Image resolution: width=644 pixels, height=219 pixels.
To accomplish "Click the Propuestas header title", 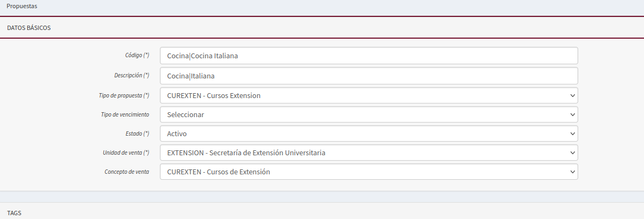I will [22, 6].
